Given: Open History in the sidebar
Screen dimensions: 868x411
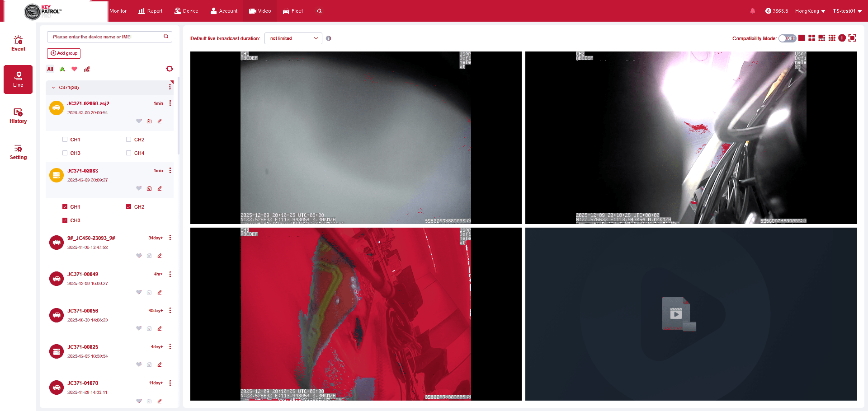Looking at the screenshot, I should tap(18, 116).
